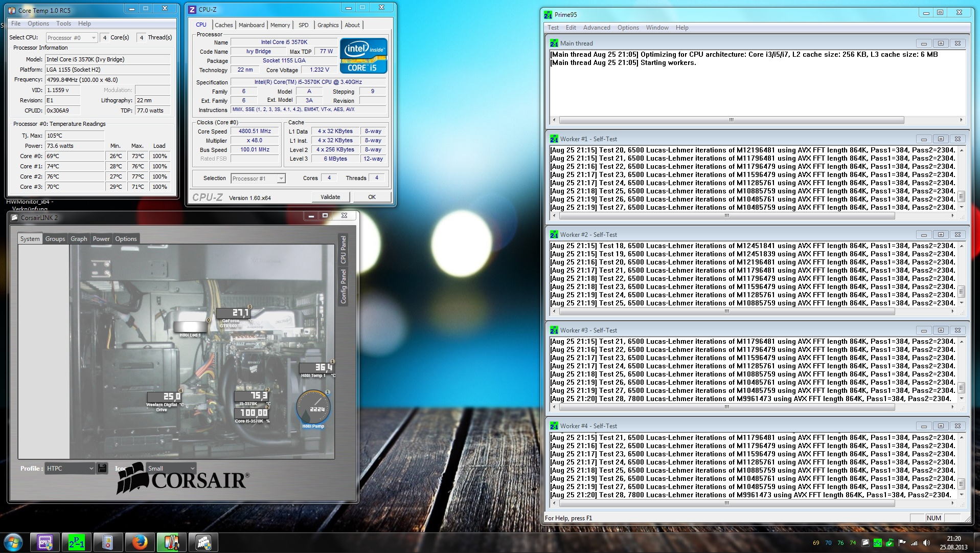Launch Firefox from the taskbar
The width and height of the screenshot is (980, 553).
click(140, 542)
